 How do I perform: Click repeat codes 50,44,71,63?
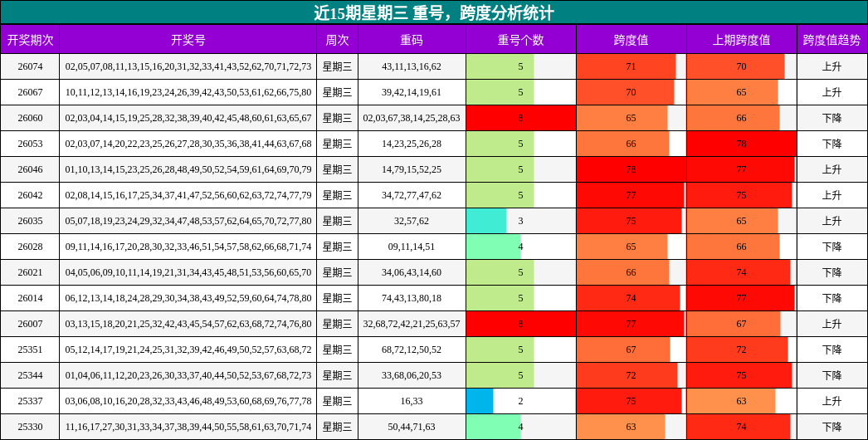pos(412,428)
